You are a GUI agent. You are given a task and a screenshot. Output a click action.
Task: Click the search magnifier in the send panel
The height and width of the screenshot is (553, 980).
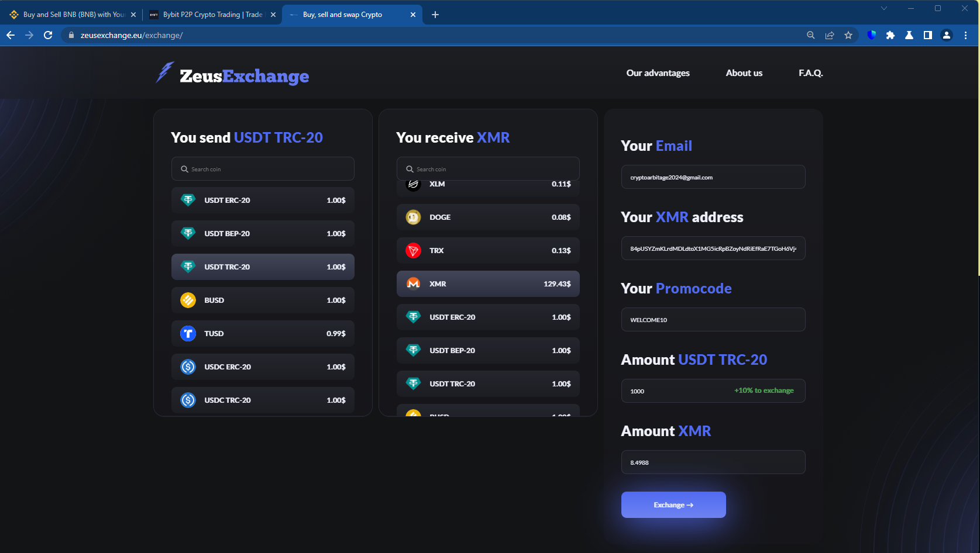tap(184, 168)
